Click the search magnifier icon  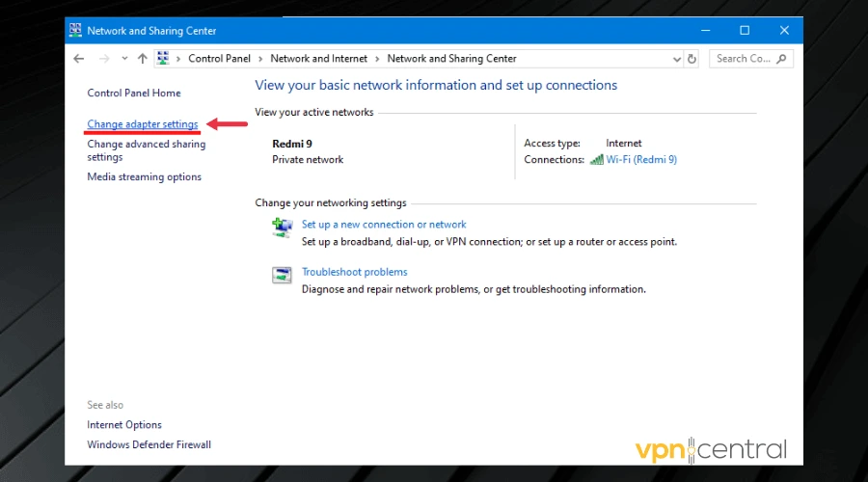781,59
